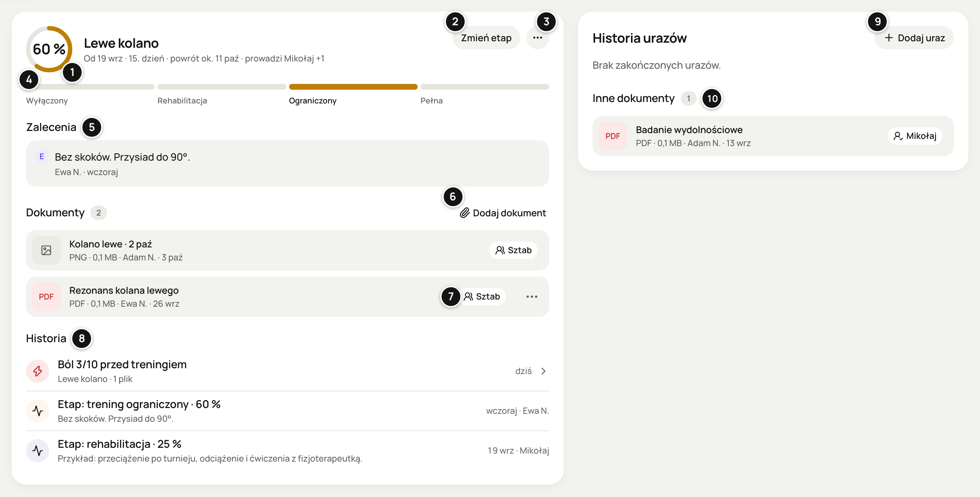Click the Dokumenty count badge 2

[98, 213]
